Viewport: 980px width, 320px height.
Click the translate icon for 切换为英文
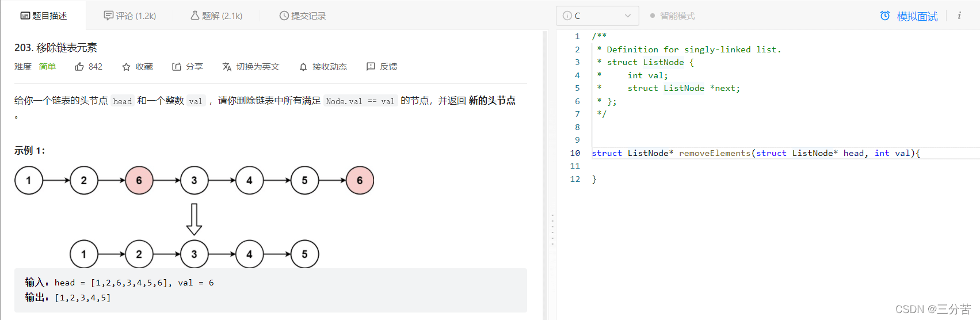227,67
